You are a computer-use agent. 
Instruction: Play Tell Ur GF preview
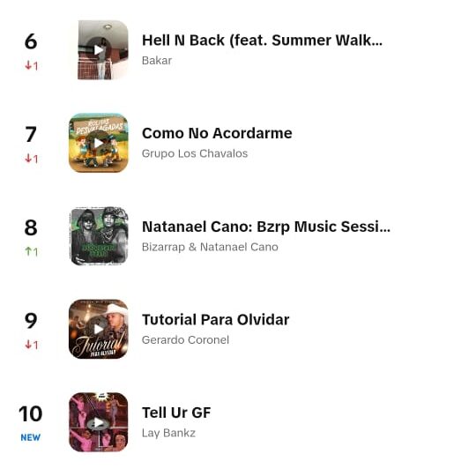pos(99,422)
